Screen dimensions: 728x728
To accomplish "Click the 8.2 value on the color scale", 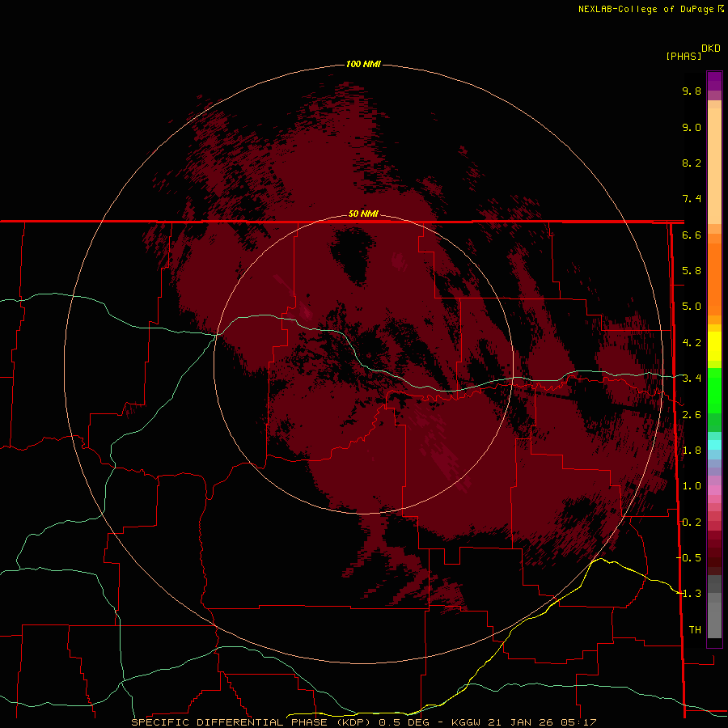I will 692,163.
